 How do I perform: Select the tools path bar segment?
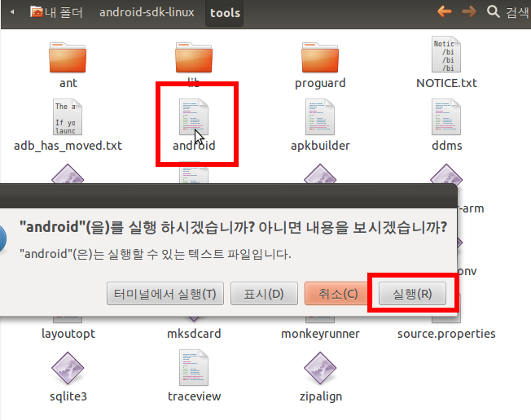coord(225,13)
